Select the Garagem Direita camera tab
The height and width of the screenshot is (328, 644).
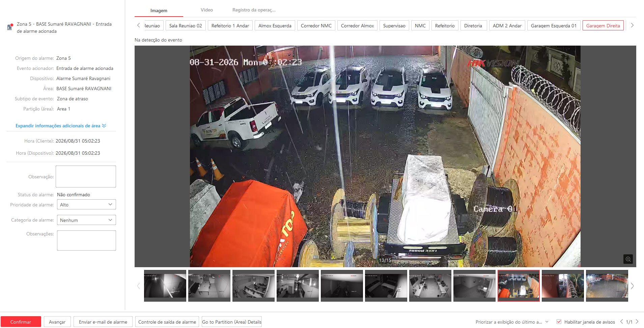click(x=603, y=26)
